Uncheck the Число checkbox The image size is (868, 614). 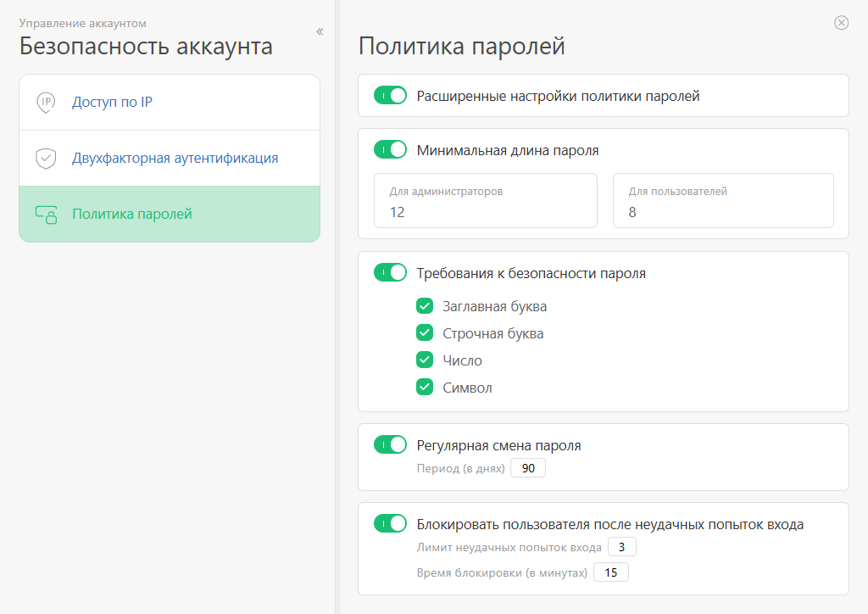coord(425,360)
